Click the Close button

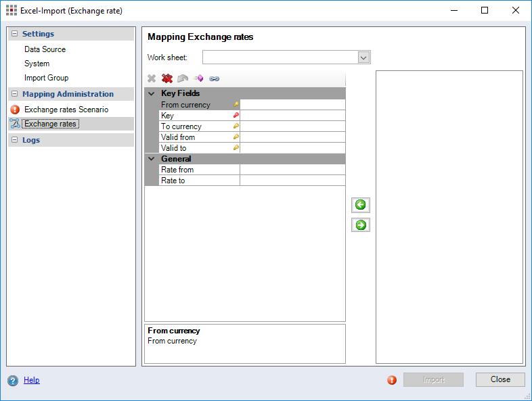500,379
